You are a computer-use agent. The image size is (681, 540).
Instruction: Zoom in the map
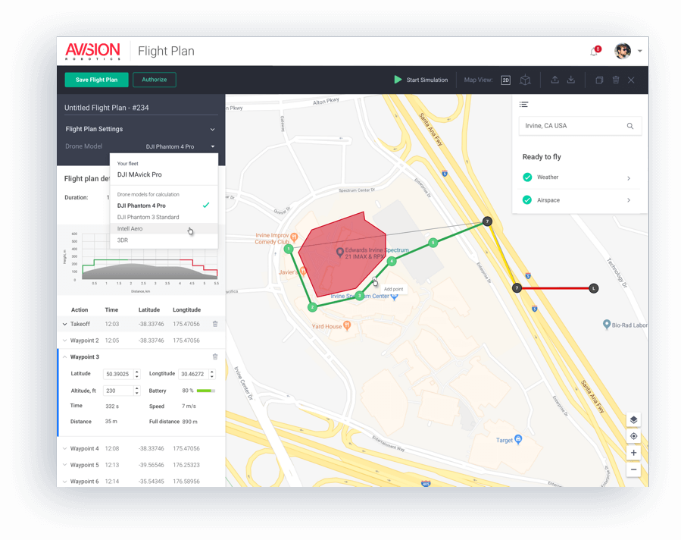click(x=633, y=453)
